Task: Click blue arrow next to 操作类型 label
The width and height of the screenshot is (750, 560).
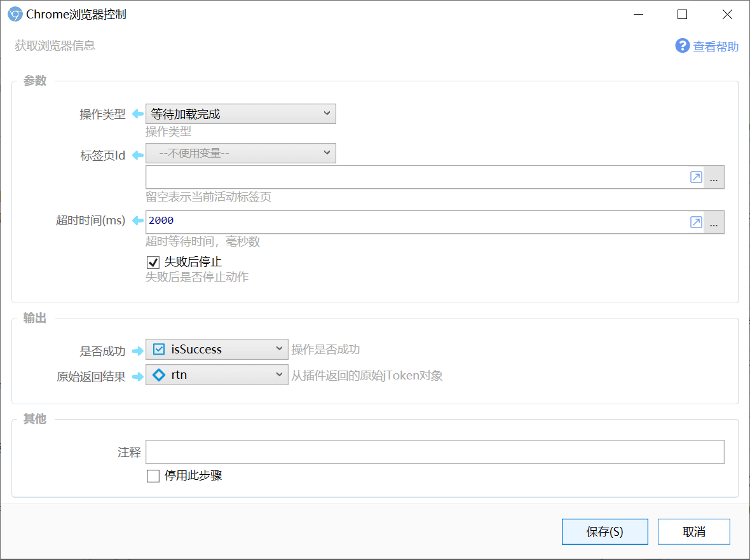Action: pyautogui.click(x=138, y=114)
